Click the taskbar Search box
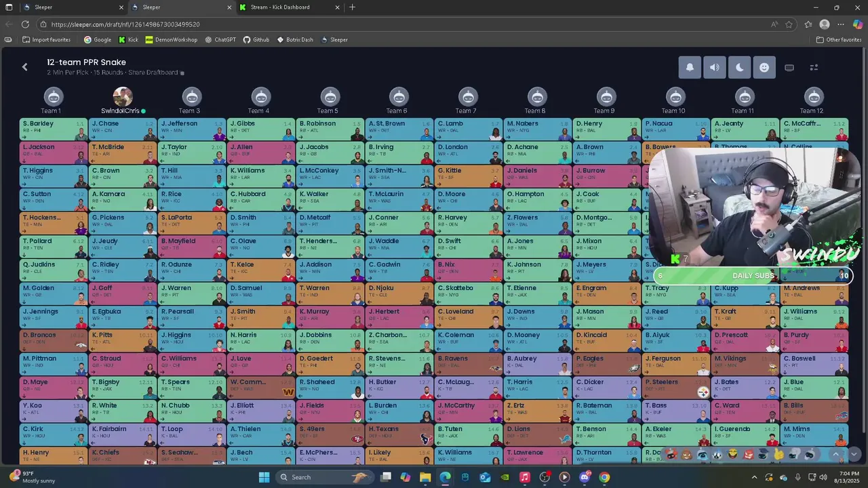The image size is (868, 488). pyautogui.click(x=325, y=477)
